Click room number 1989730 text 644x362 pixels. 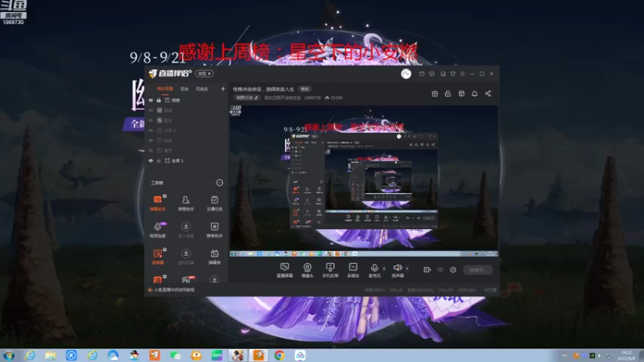tap(312, 97)
